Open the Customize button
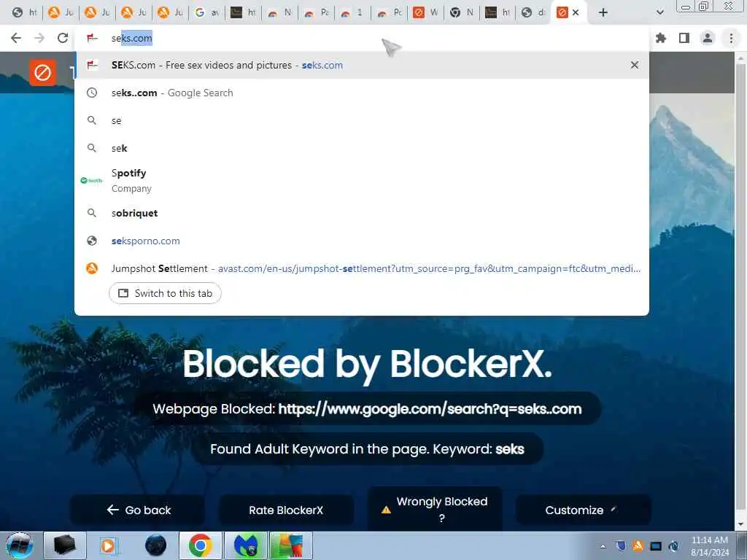The height and width of the screenshot is (560, 747). click(584, 510)
